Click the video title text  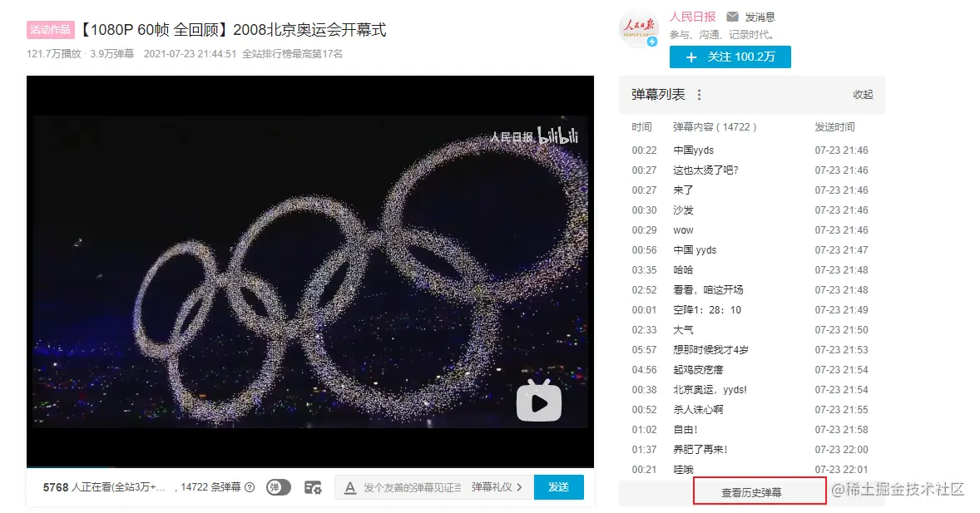(234, 29)
